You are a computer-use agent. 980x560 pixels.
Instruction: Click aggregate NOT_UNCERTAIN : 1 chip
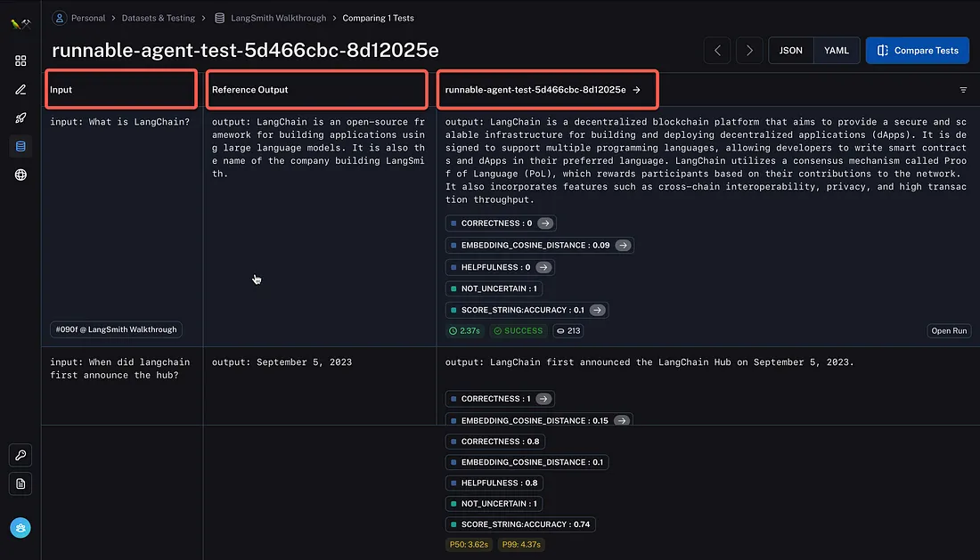[x=494, y=504]
